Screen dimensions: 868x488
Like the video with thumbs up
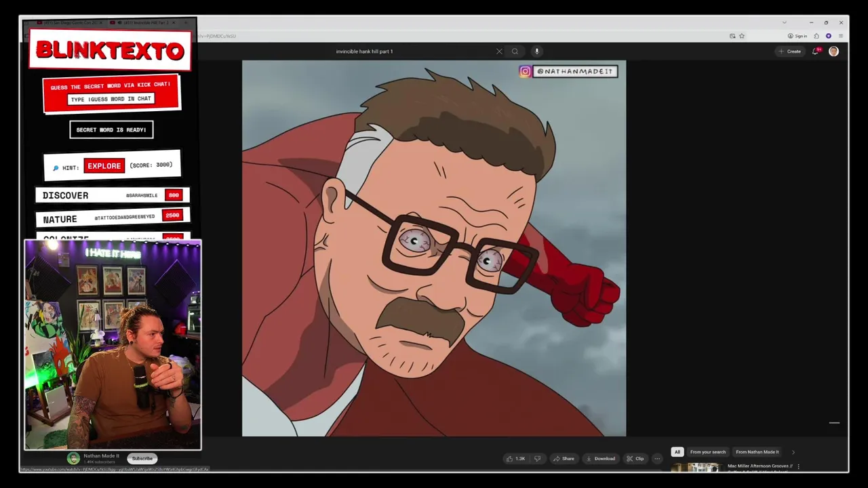[x=515, y=459]
